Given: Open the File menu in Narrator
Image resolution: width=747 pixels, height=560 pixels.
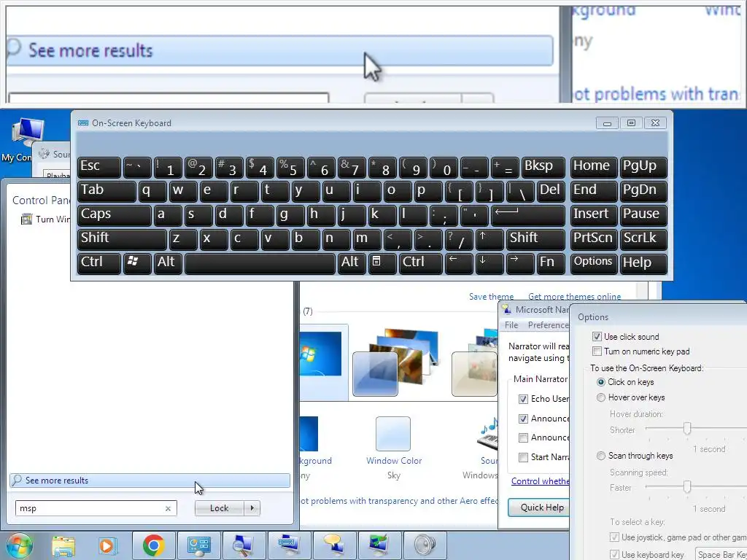Looking at the screenshot, I should 511,325.
